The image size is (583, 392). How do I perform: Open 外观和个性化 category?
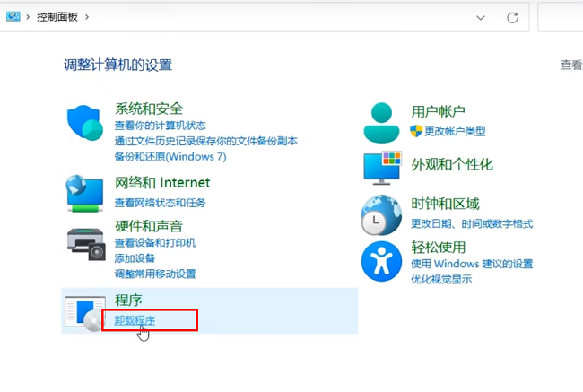(452, 164)
